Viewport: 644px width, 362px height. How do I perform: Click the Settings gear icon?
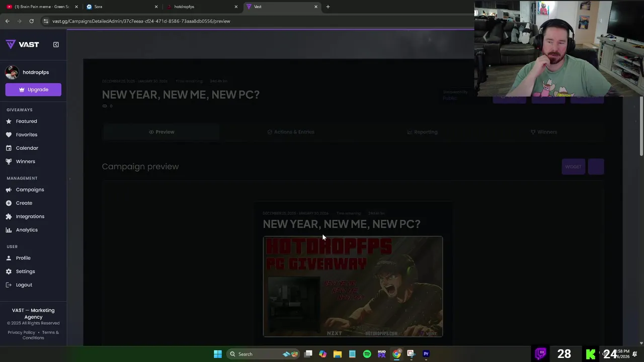9,271
